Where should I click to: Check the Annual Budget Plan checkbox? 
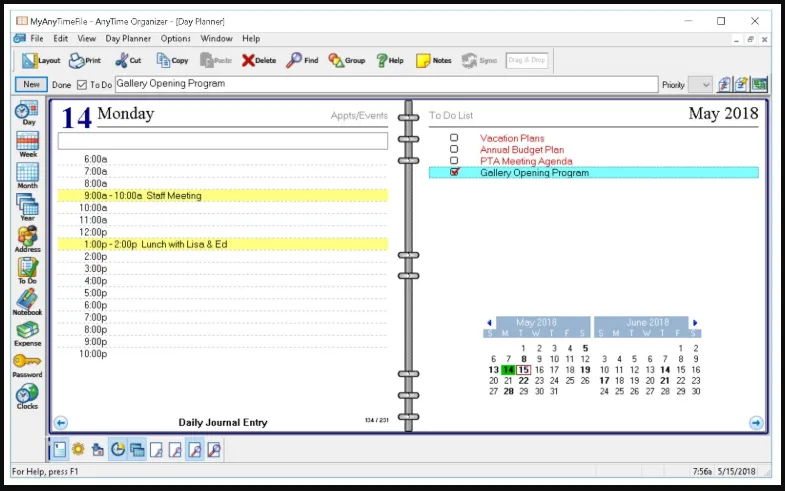(x=454, y=149)
